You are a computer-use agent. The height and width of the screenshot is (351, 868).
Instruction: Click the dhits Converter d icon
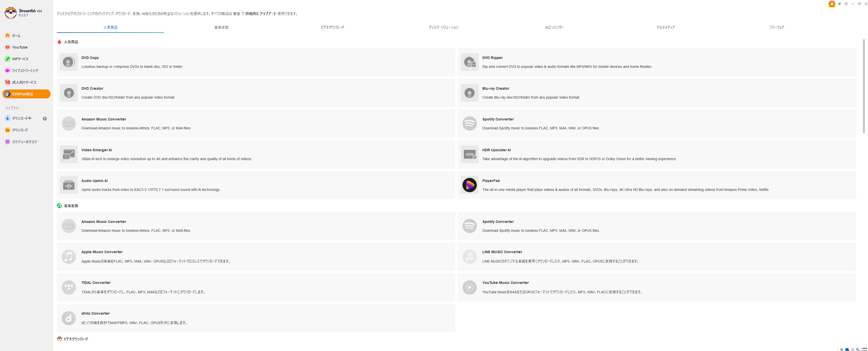coord(68,318)
